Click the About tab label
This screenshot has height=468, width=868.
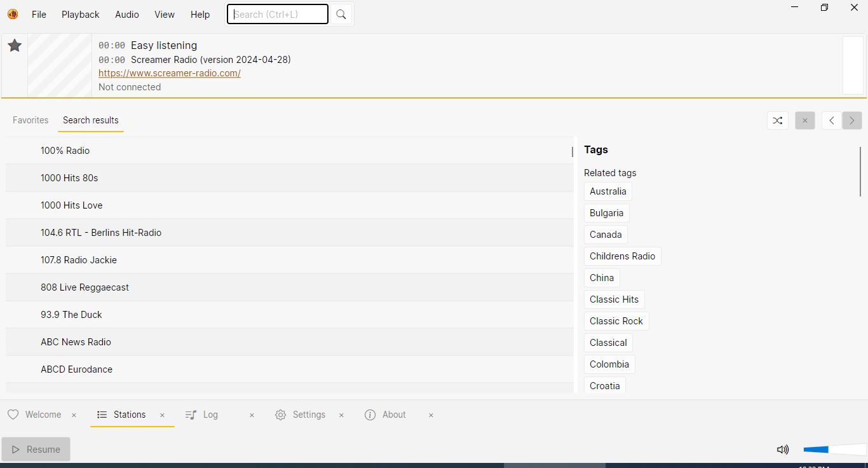[x=394, y=415]
